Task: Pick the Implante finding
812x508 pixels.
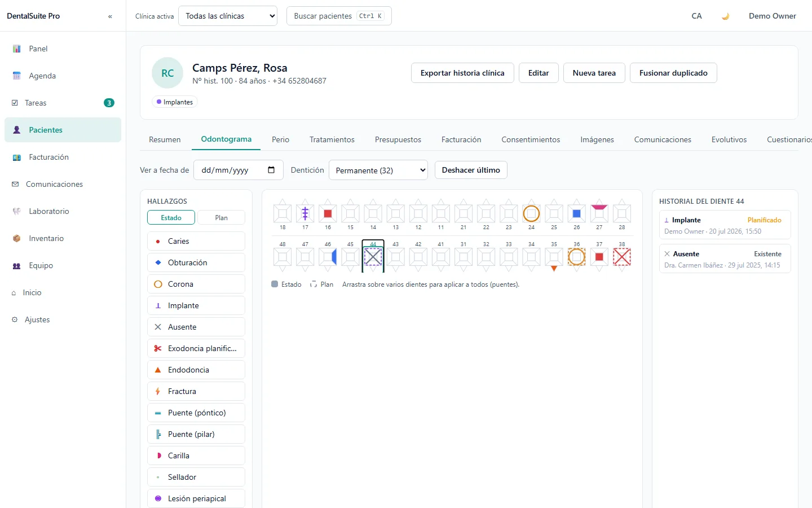Action: 196,305
